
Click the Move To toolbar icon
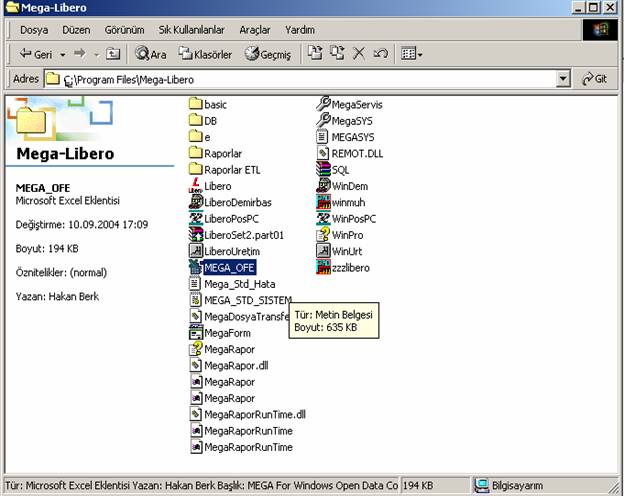click(315, 53)
